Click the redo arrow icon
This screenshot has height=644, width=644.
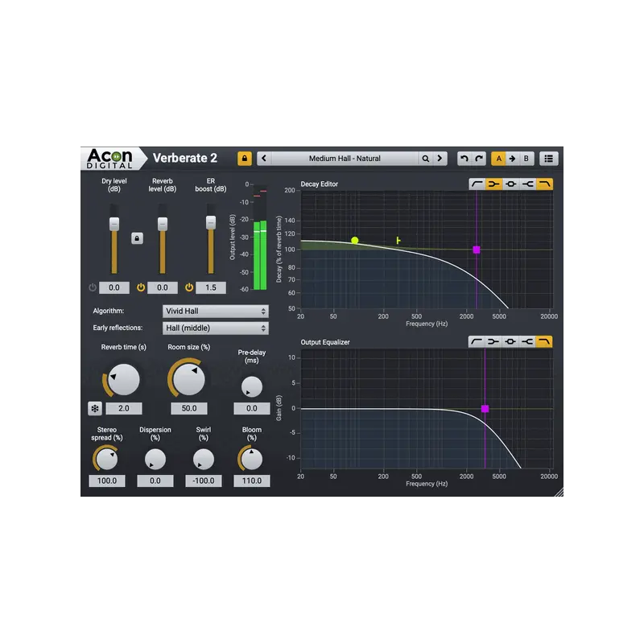tap(479, 159)
